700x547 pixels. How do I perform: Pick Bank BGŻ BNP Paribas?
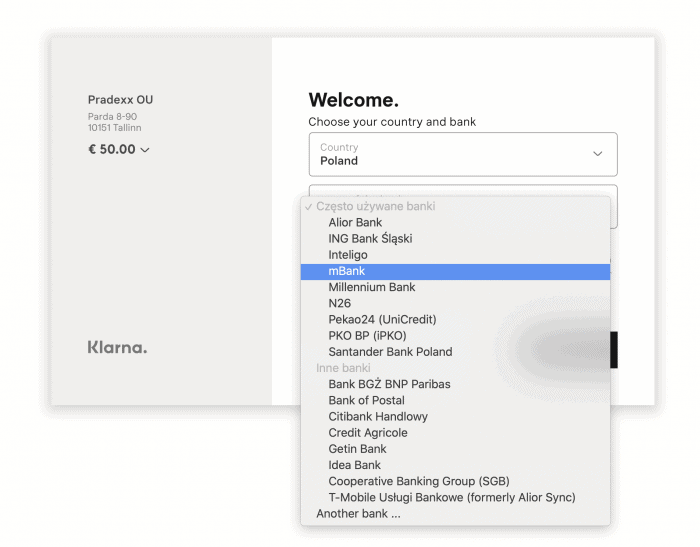455,384
